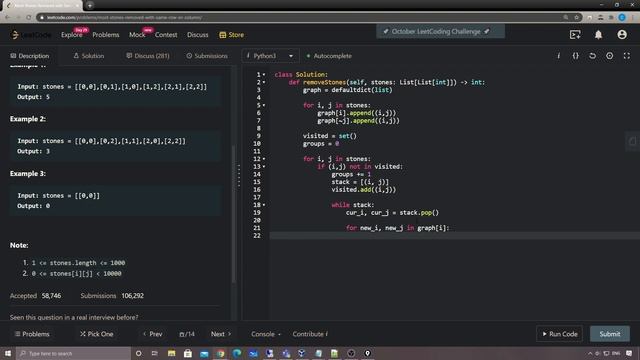Click the browser back arrow
The width and height of the screenshot is (640, 360).
[x=7, y=17]
